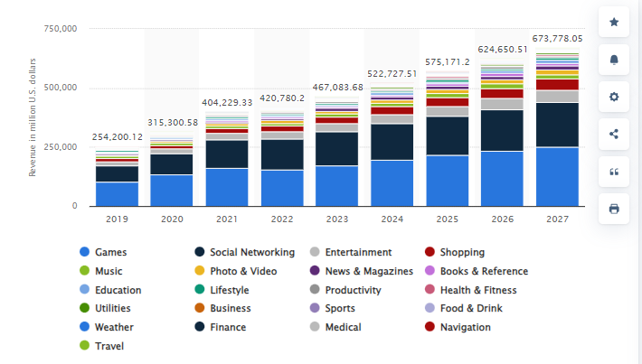Image resolution: width=642 pixels, height=364 pixels.
Task: Open chart settings gear icon
Action: pos(614,97)
